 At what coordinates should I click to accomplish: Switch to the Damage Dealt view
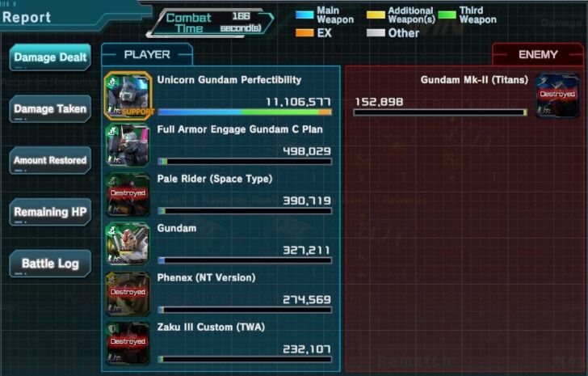click(50, 57)
